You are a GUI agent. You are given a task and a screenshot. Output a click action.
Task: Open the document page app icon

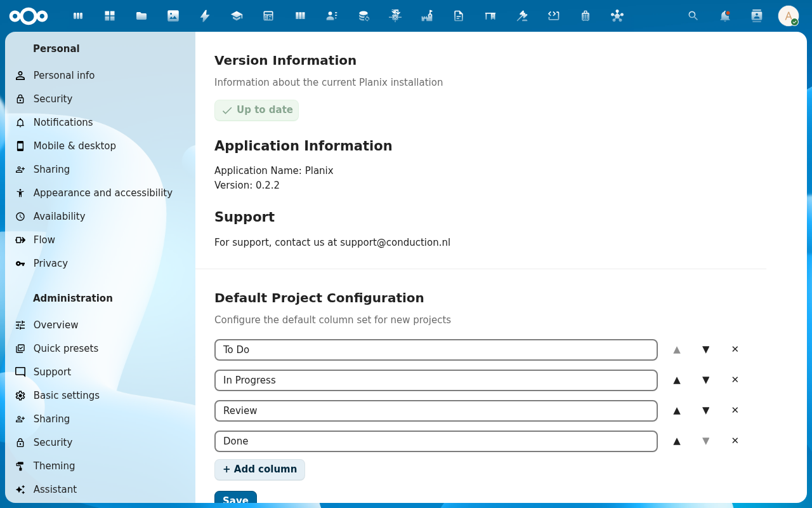click(459, 16)
